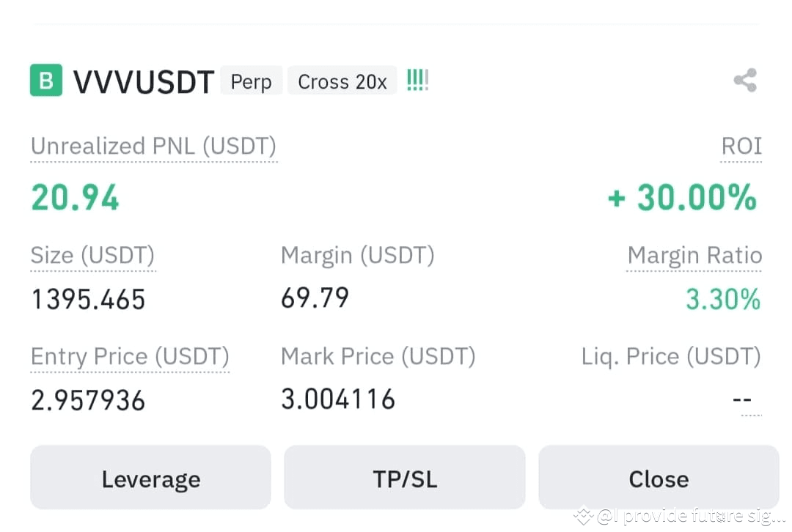The image size is (792, 532).
Task: Tap the Perp contract tag
Action: (251, 81)
